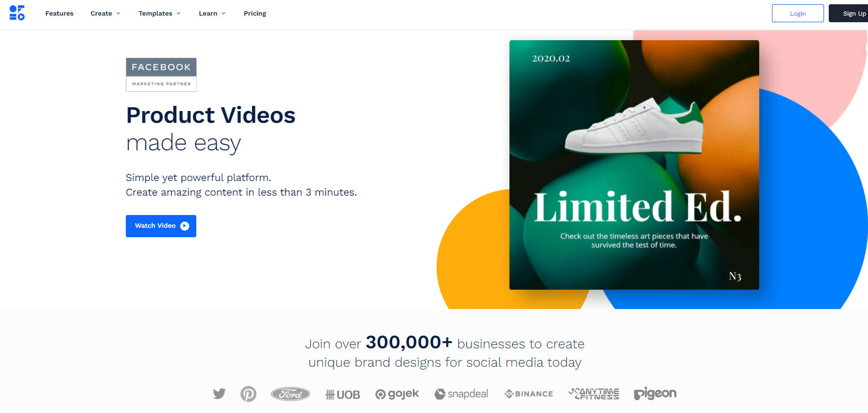Click the Pigeon brand logo
Image resolution: width=868 pixels, height=413 pixels.
click(x=655, y=394)
